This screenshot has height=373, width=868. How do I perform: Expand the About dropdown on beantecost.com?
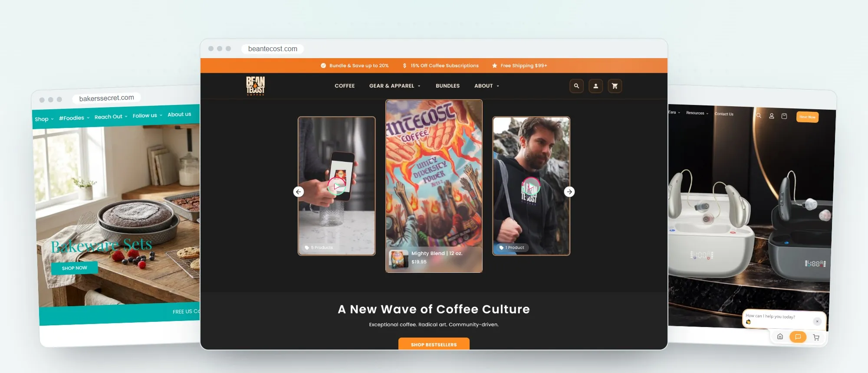click(x=487, y=86)
